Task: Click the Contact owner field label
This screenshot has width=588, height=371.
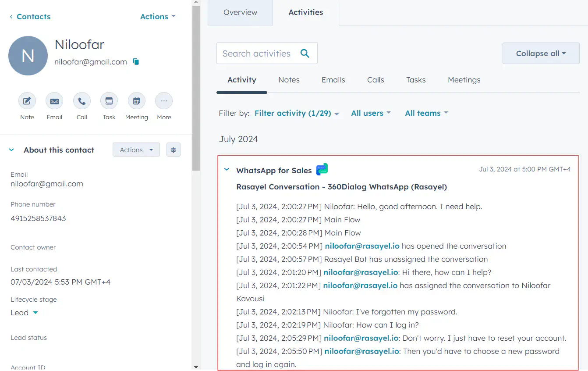Action: (x=33, y=247)
